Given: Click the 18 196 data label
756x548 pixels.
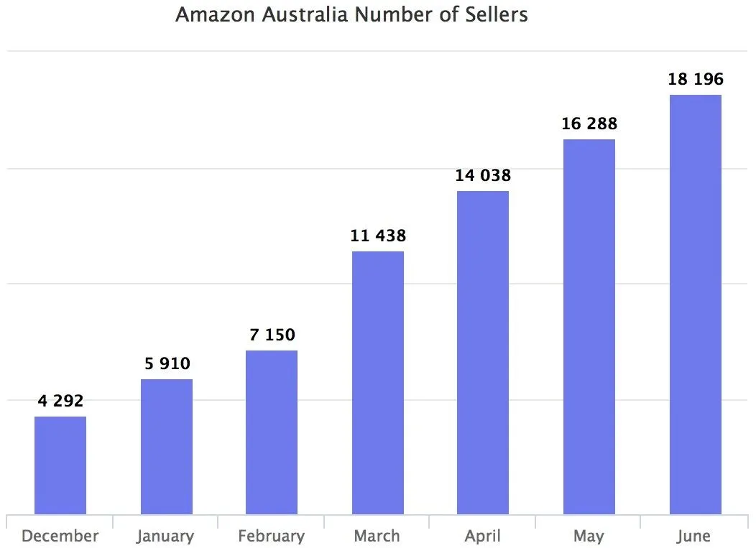Looking at the screenshot, I should [695, 78].
